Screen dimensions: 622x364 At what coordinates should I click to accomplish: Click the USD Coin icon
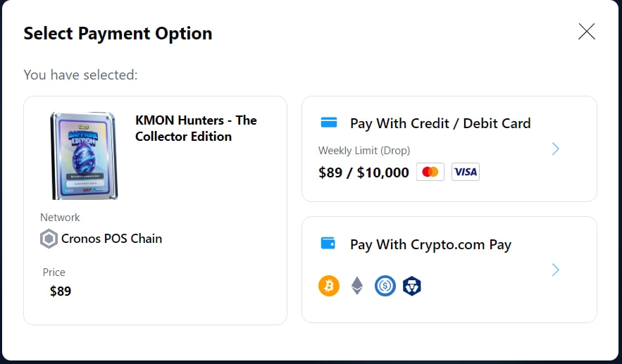pyautogui.click(x=385, y=285)
